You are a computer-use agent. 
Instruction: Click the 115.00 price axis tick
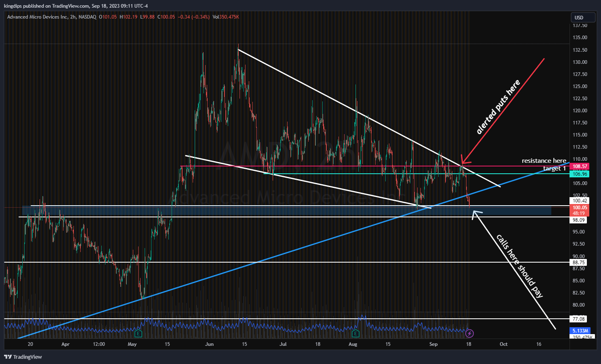580,135
